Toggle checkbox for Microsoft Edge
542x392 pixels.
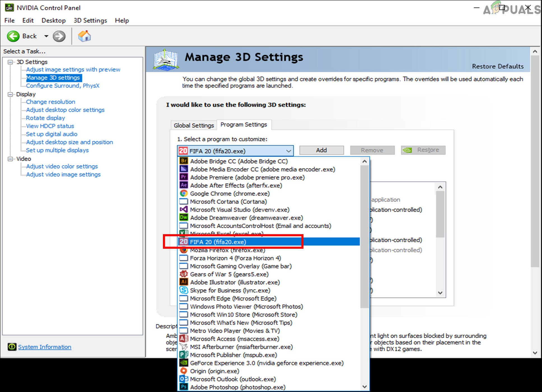click(183, 299)
